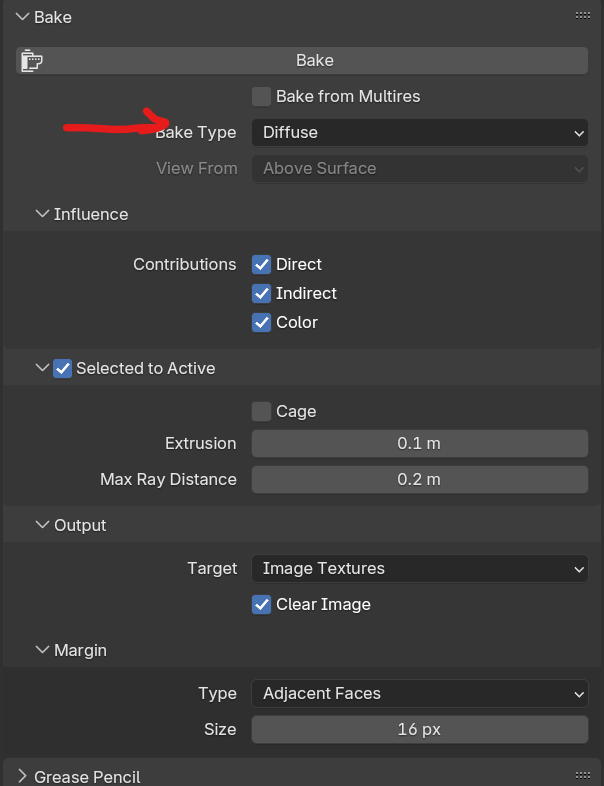Viewport: 604px width, 786px height.
Task: Click the margin Size field
Action: point(420,729)
